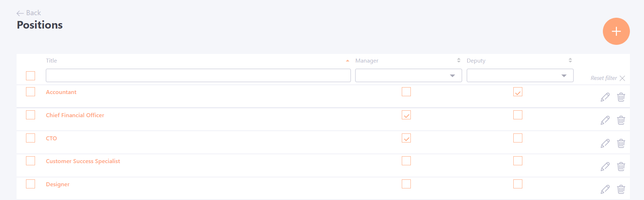Click the Reset filter X icon

[x=622, y=78]
